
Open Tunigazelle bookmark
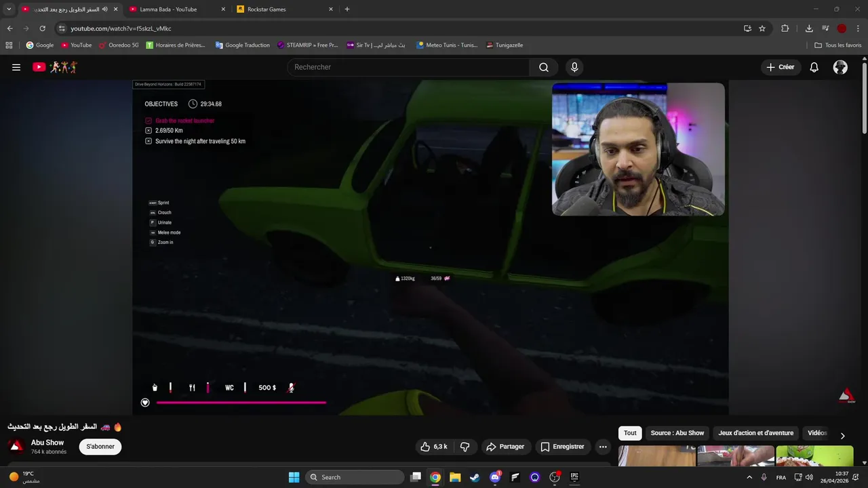(x=504, y=45)
